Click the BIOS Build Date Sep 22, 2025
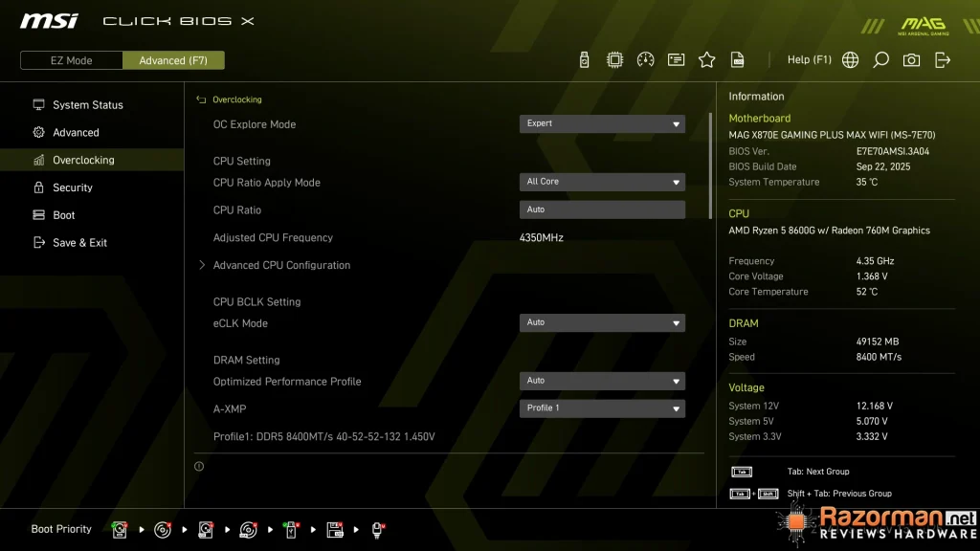The width and height of the screenshot is (980, 551). point(883,166)
